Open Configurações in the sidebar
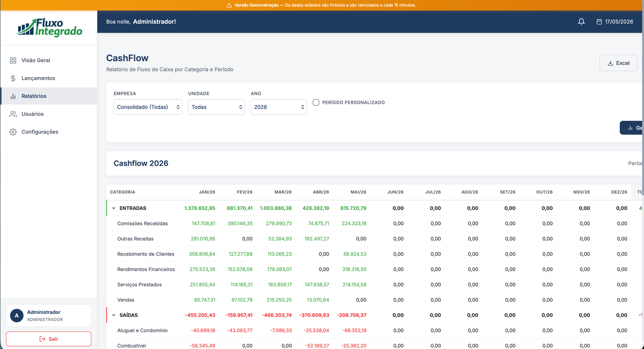Viewport: 644px width, 349px height. (x=49, y=132)
